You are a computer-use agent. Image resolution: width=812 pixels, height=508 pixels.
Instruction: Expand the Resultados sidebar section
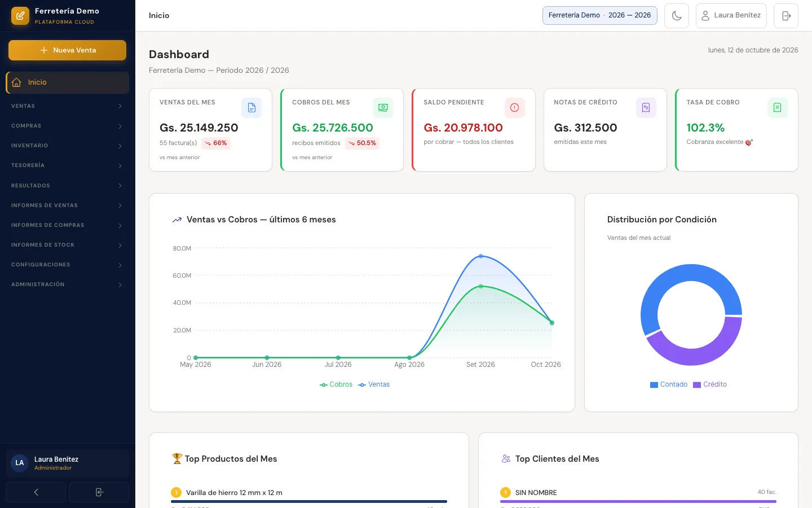pos(67,186)
